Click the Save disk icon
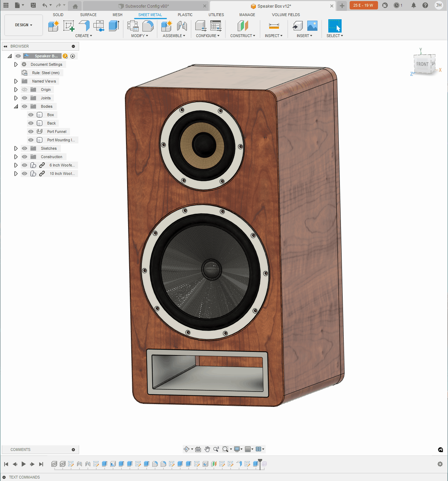Screen dimensions: 448x481 click(33, 5)
